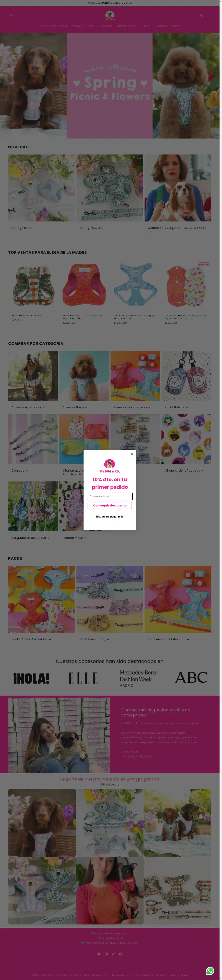Open the Nosotras menu item
Viewport: 222px width, 980px height.
161,26
